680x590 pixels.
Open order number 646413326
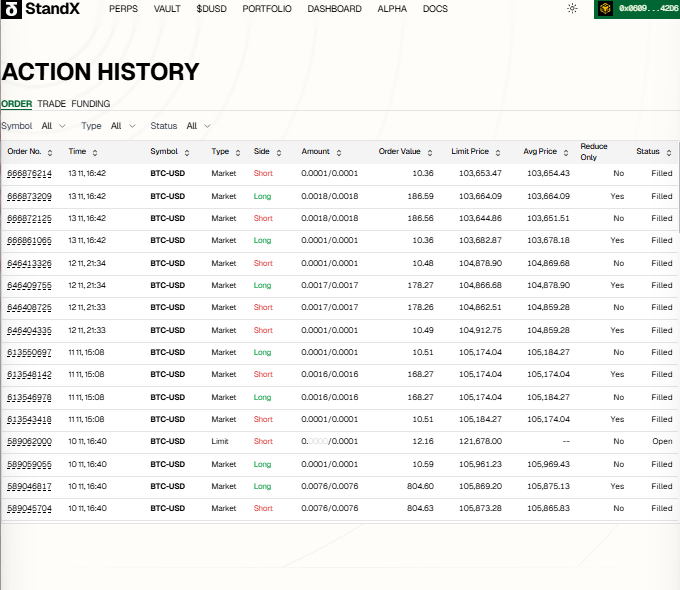[x=29, y=263]
